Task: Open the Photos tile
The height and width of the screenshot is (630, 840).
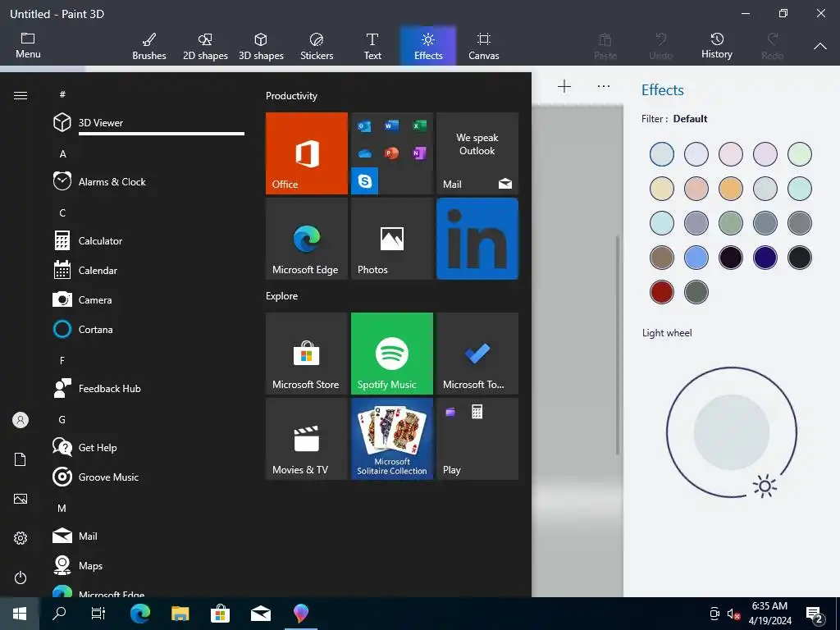Action: click(391, 239)
